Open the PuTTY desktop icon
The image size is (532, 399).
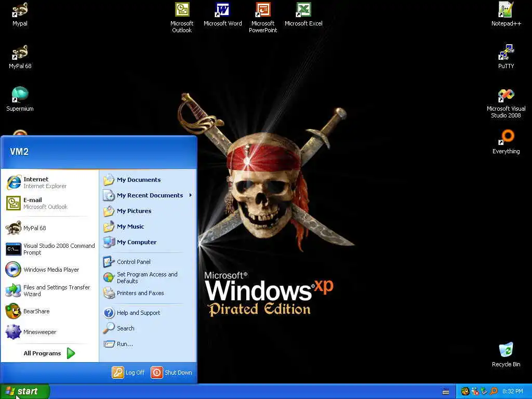(x=506, y=57)
